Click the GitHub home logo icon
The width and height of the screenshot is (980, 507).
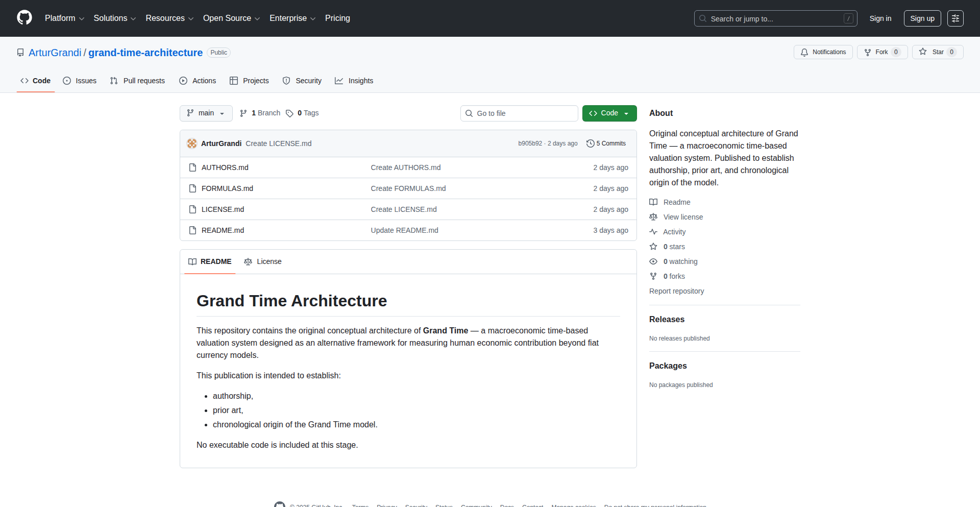(24, 18)
